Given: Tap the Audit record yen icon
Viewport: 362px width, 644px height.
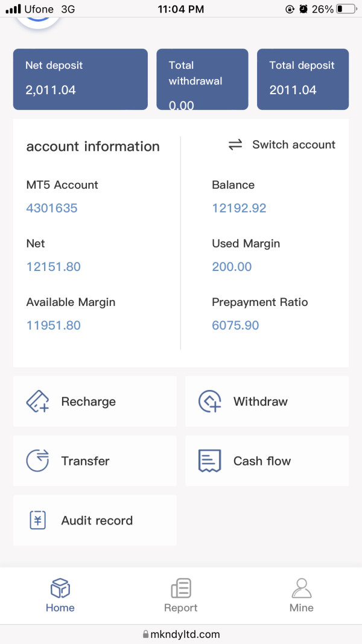Looking at the screenshot, I should [x=37, y=520].
